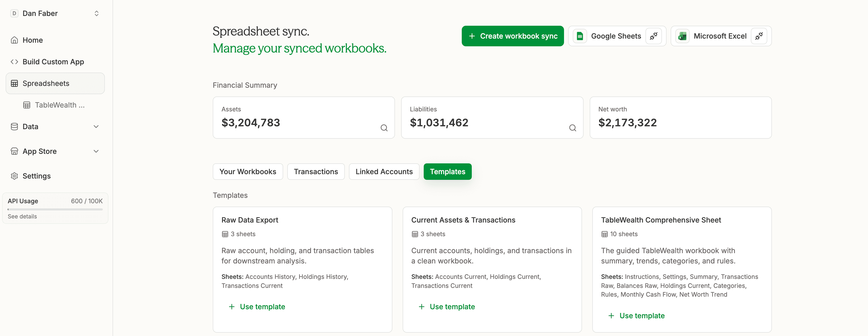Click the D avatar badge

pos(14,13)
